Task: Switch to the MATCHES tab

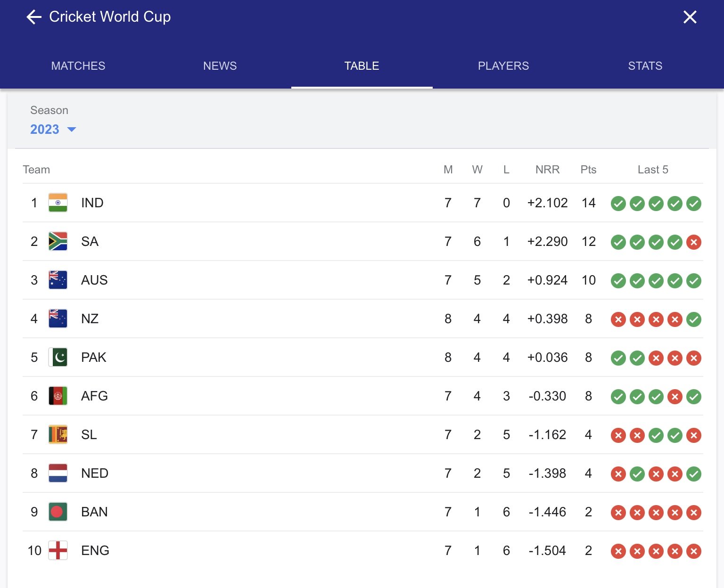Action: [x=78, y=66]
